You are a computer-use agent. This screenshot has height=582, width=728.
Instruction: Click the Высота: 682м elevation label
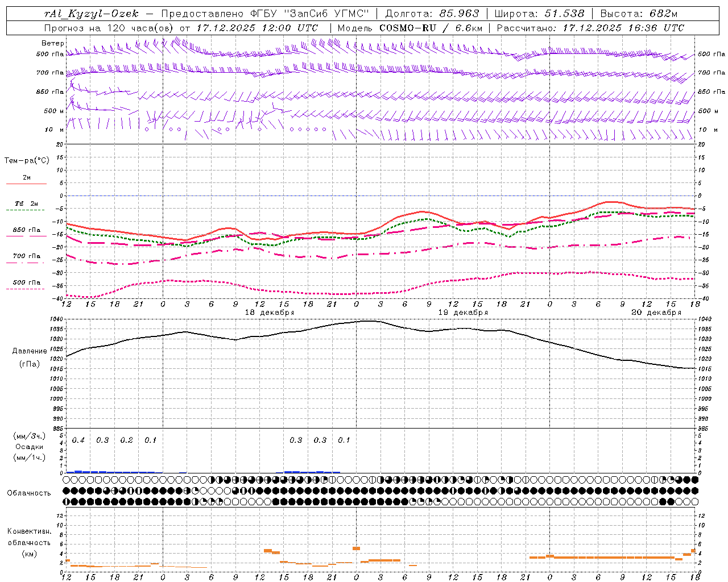639,14
